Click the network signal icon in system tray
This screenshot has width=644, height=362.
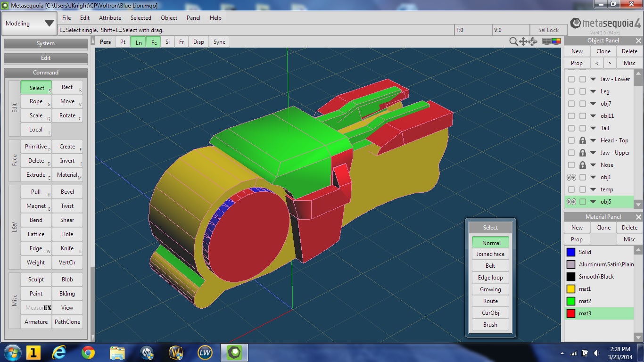pyautogui.click(x=574, y=353)
